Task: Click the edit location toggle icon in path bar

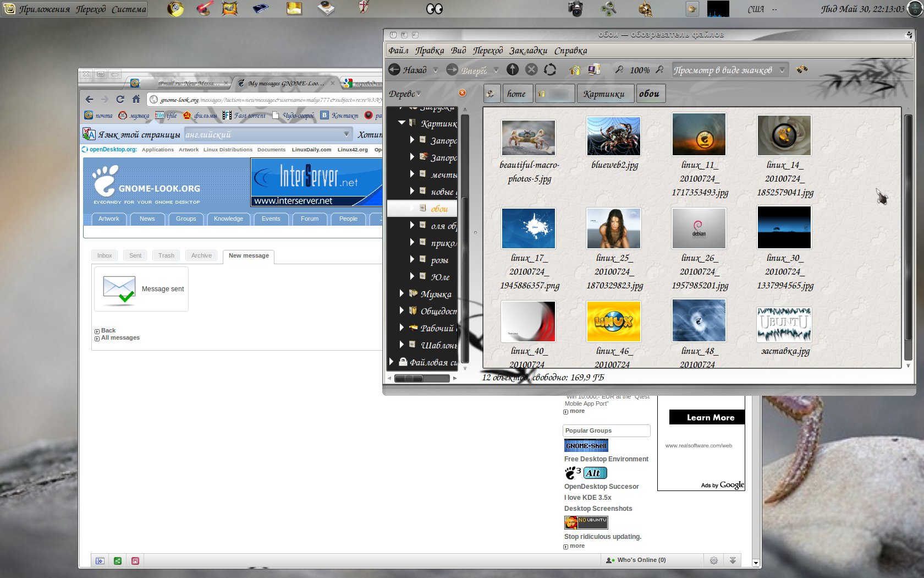Action: (491, 94)
